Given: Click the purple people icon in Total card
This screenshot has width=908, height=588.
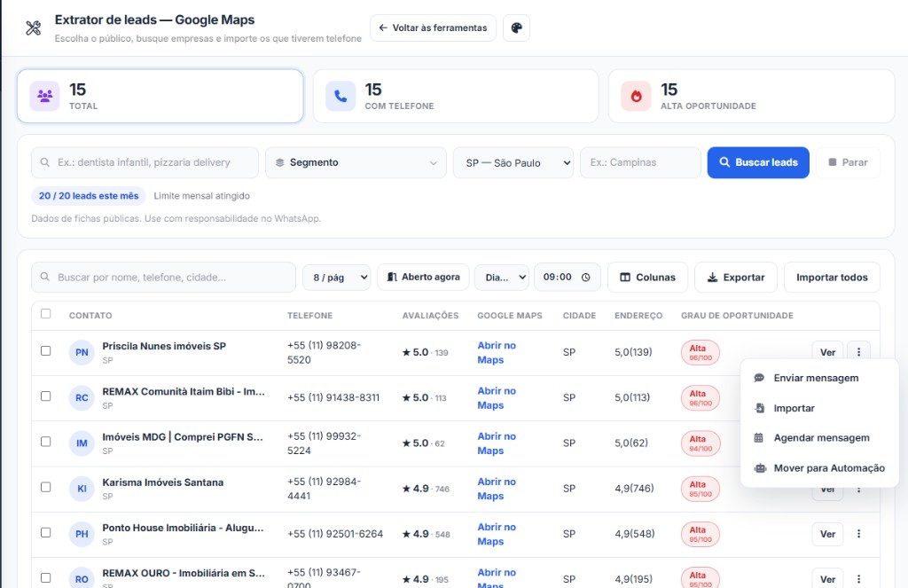Looking at the screenshot, I should [44, 96].
